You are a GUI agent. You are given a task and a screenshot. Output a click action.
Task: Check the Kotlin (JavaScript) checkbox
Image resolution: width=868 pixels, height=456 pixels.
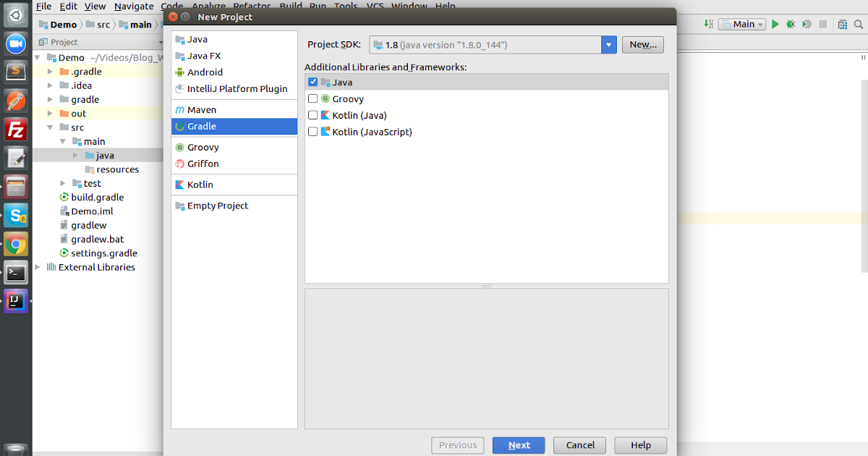point(313,132)
